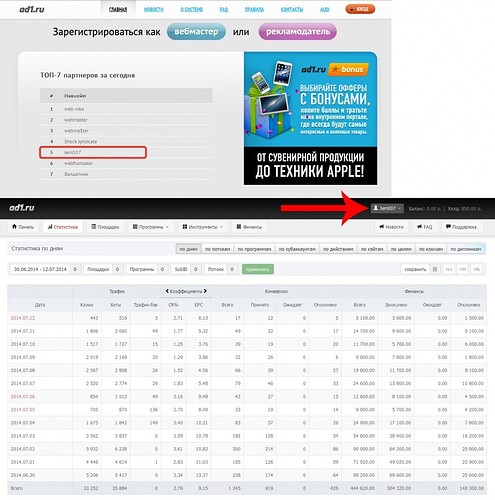Show next coefficients with right chevron
Viewport: 495px width, 500px height.
[205, 291]
